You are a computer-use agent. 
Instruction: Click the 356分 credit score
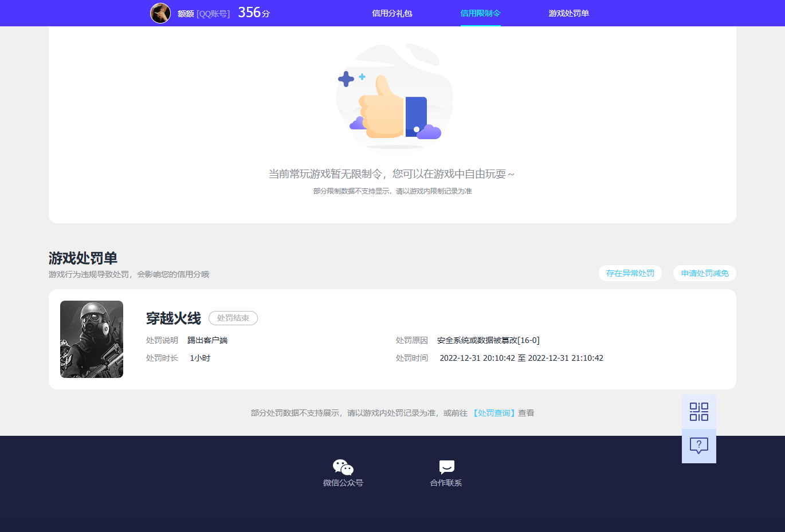253,13
